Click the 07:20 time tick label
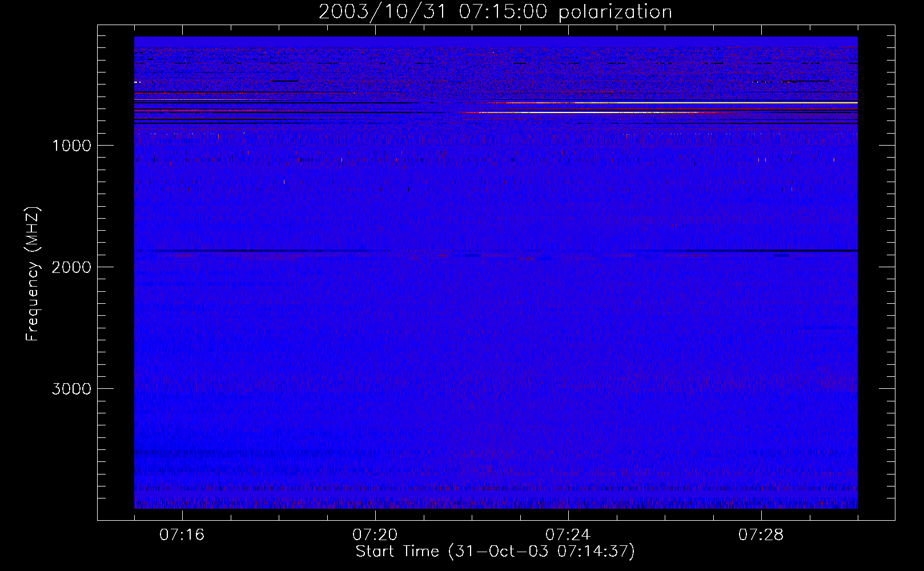 375,535
